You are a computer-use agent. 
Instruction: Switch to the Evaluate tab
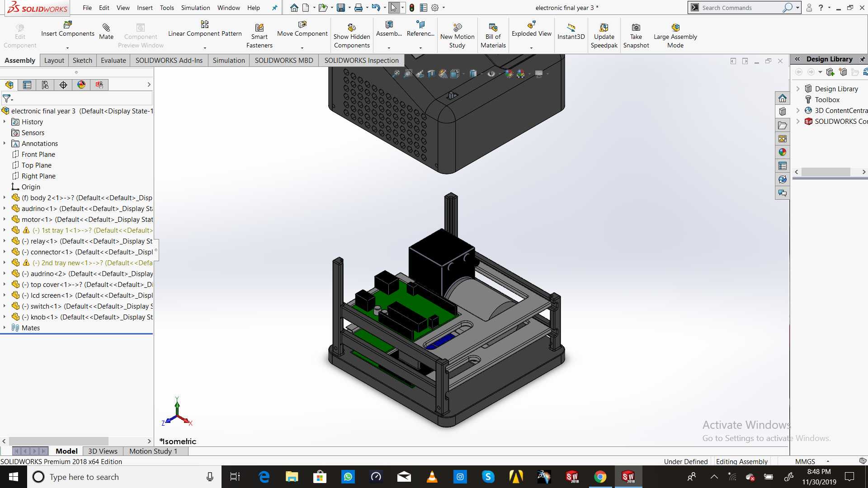[x=113, y=60]
